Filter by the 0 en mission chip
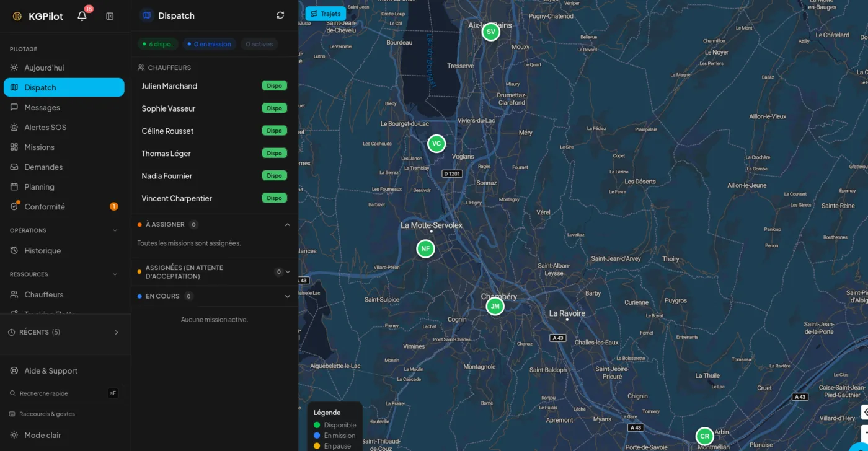The height and width of the screenshot is (451, 868). 209,44
